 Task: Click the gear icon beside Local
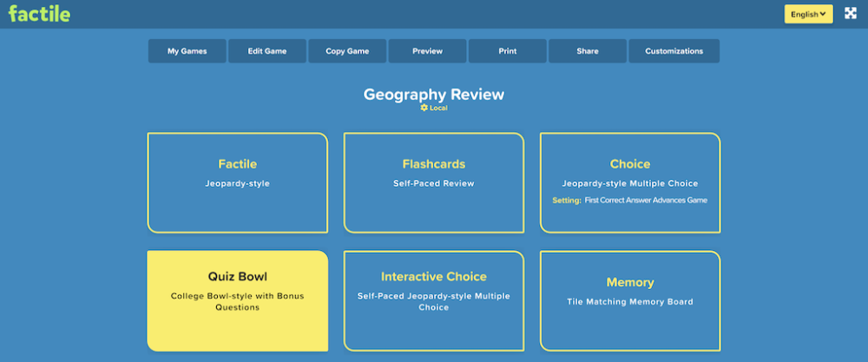click(x=424, y=108)
